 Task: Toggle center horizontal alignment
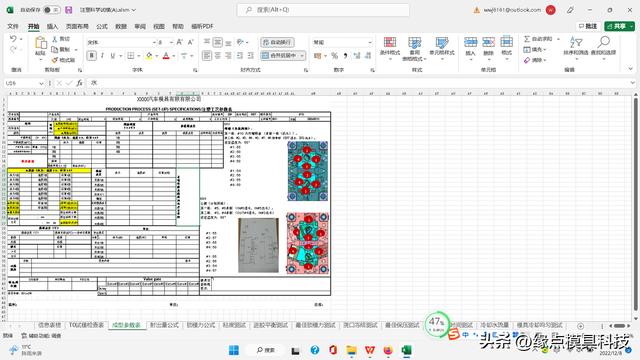pyautogui.click(x=218, y=56)
